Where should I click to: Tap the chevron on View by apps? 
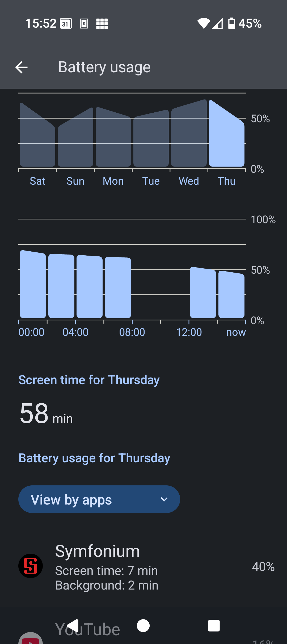164,499
